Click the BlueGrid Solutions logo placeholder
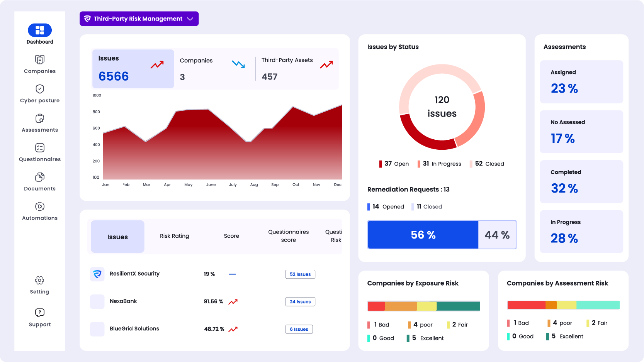This screenshot has height=362, width=644. pos(97,329)
